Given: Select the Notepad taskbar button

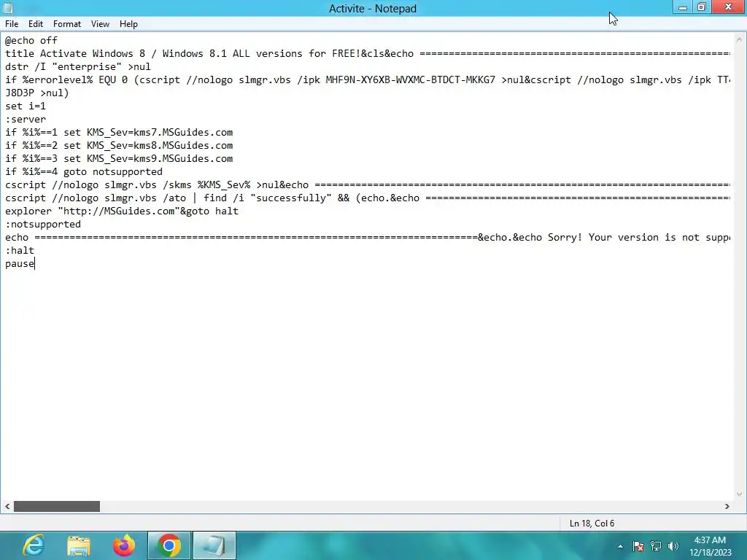Looking at the screenshot, I should (x=214, y=545).
